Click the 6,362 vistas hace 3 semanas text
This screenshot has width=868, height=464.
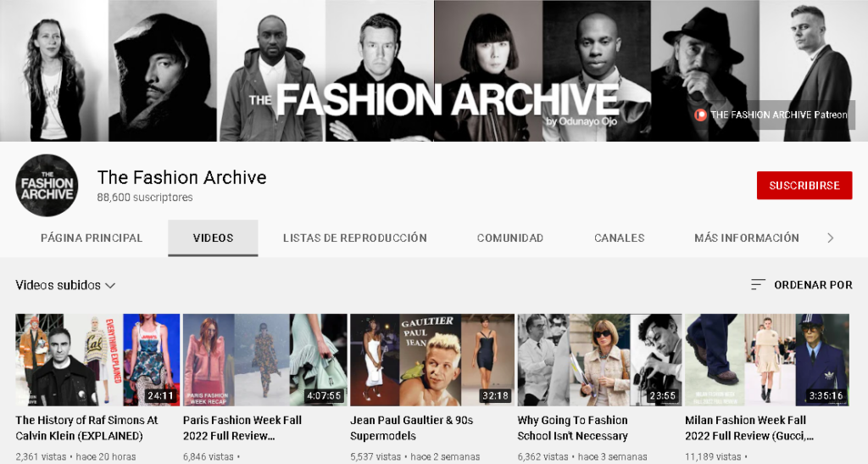(582, 457)
